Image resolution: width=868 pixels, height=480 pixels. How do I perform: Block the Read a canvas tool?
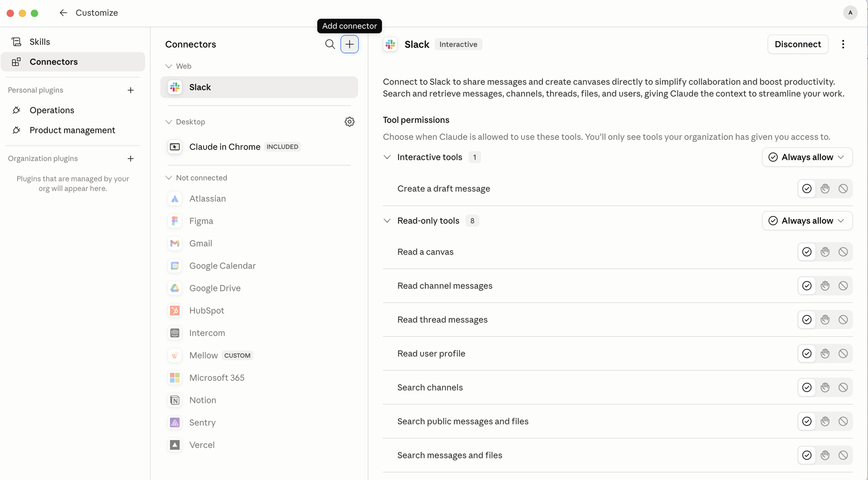pos(843,252)
